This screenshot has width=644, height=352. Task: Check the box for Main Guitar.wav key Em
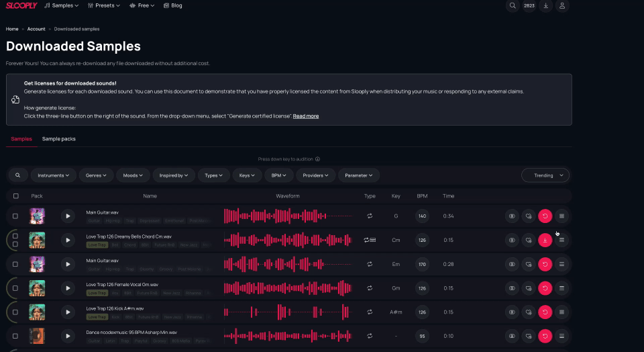pyautogui.click(x=15, y=264)
